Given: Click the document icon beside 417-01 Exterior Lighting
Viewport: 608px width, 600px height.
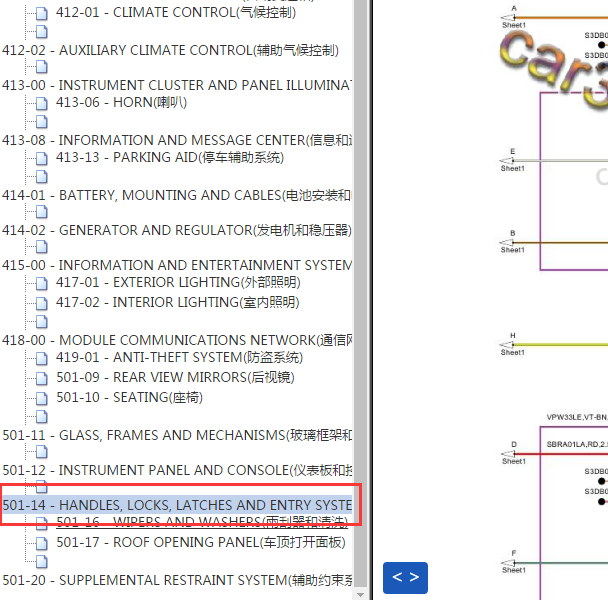Looking at the screenshot, I should click(x=41, y=284).
